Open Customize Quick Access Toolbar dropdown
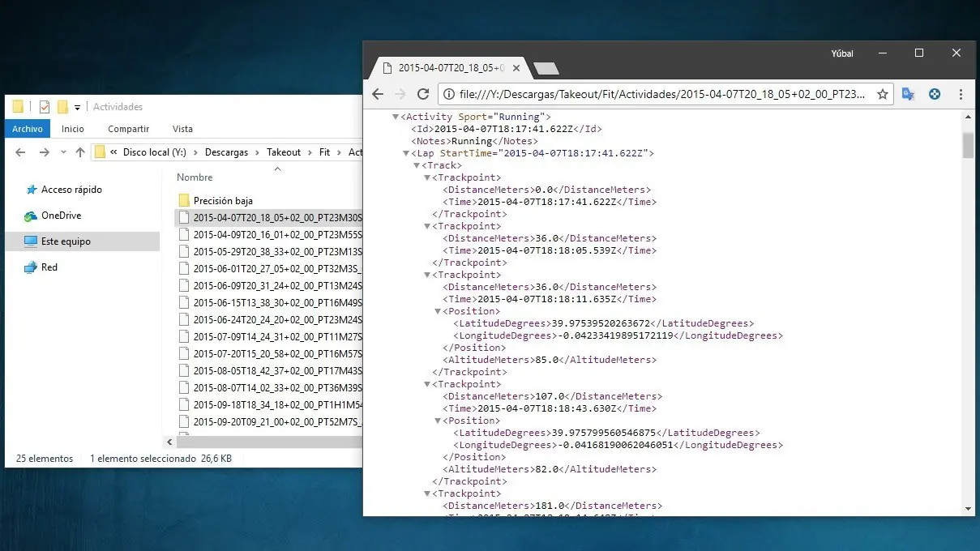Viewport: 980px width, 551px height. point(78,107)
